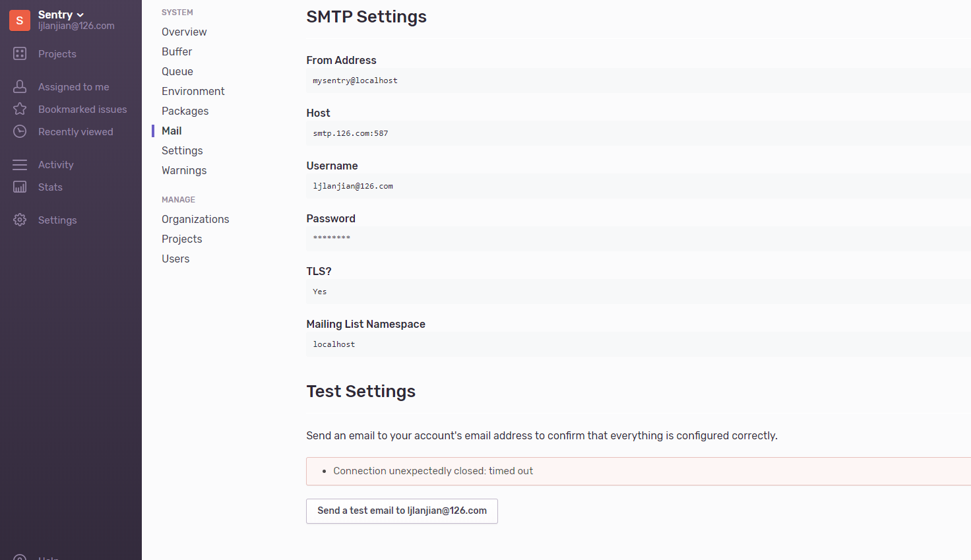Open the Warnings page
This screenshot has height=560, width=971.
[x=184, y=170]
